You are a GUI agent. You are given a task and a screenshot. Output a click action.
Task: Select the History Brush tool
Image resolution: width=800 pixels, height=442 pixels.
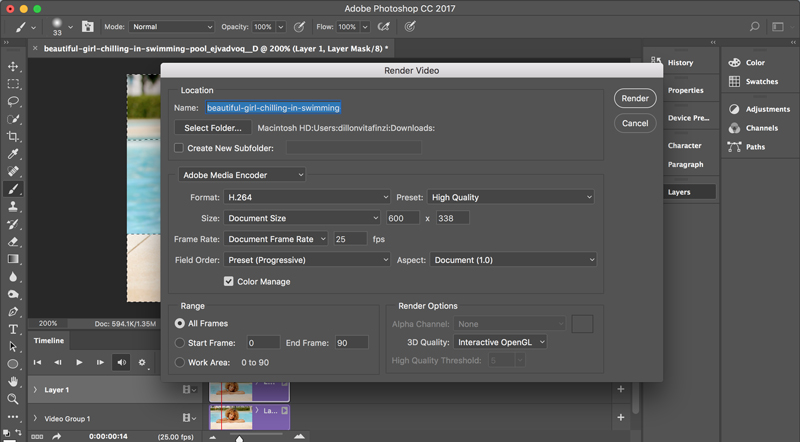(x=13, y=224)
